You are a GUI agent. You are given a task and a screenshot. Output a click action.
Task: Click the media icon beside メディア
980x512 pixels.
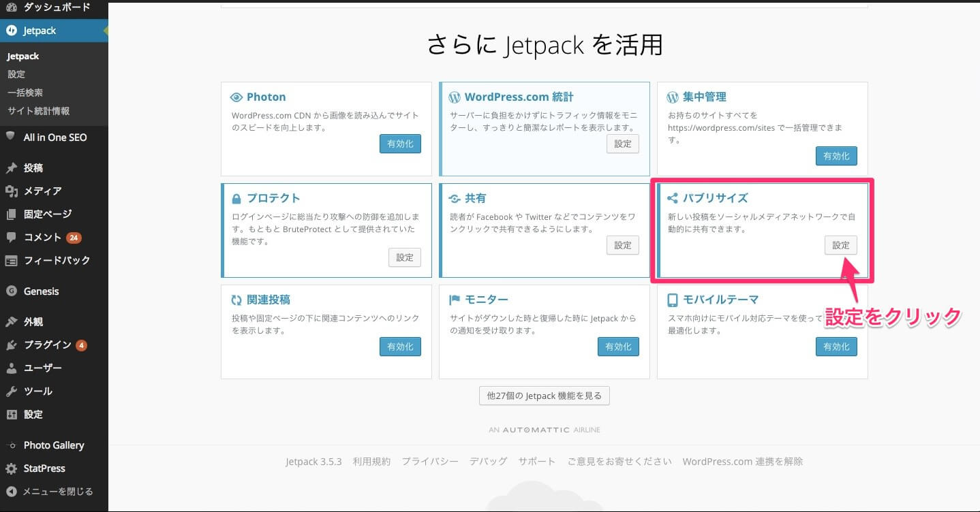[x=11, y=191]
